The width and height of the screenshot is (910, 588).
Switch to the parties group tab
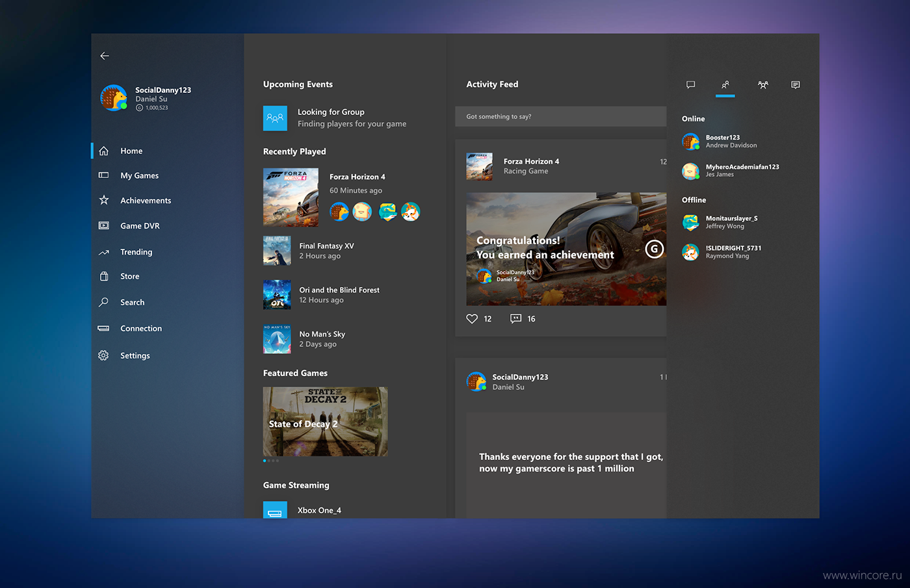[x=763, y=84]
